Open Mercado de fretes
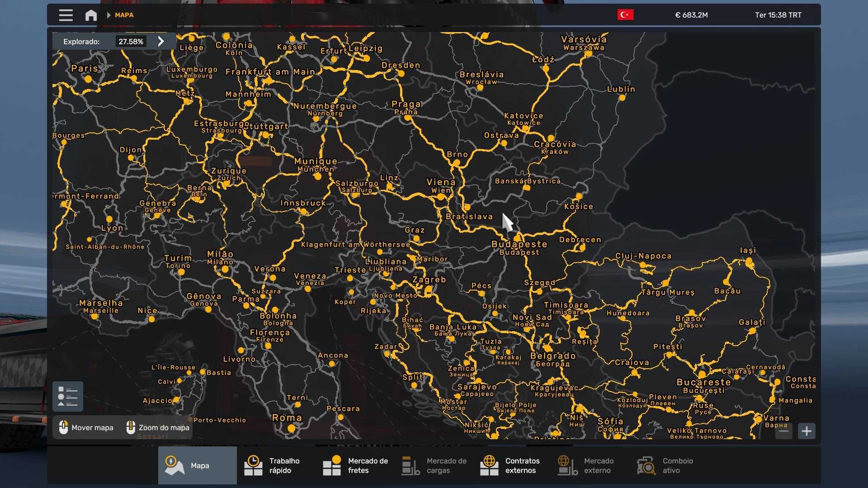 (355, 465)
